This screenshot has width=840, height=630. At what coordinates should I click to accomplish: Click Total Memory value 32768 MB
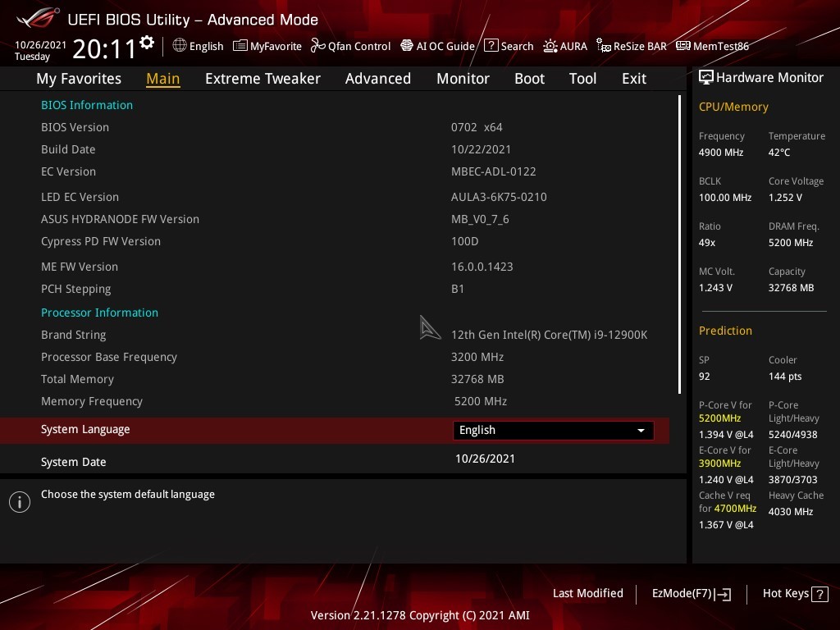coord(477,379)
